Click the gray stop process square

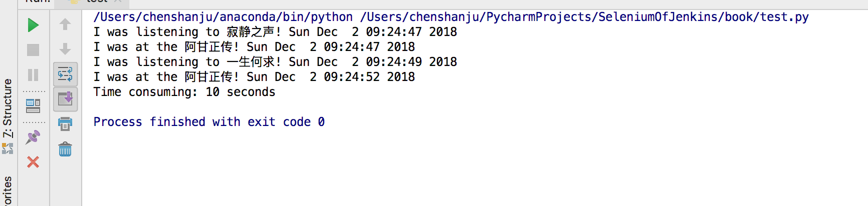click(x=33, y=50)
